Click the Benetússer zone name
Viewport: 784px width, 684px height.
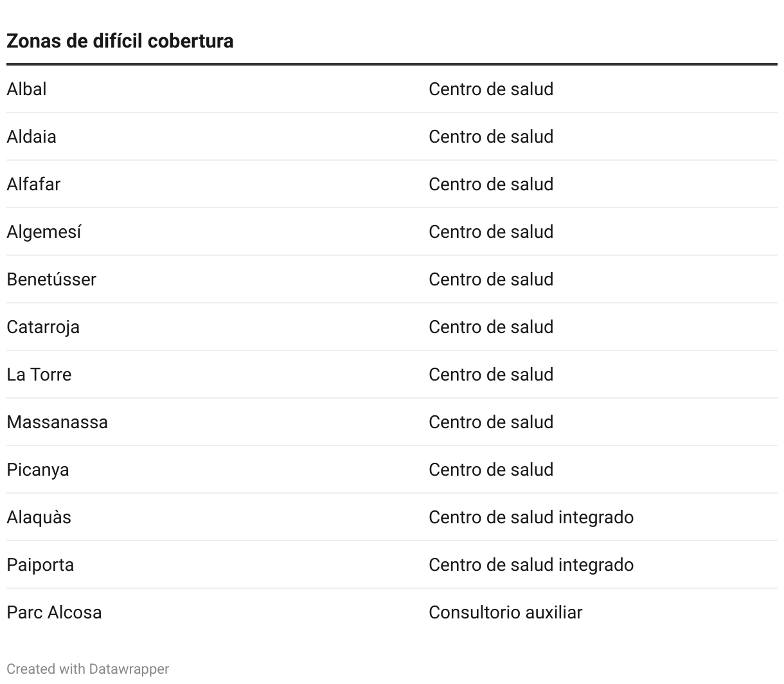(51, 279)
